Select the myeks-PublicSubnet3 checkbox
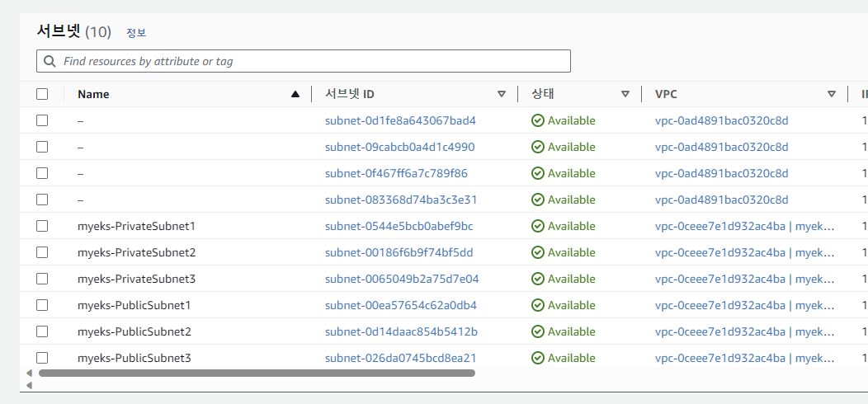The width and height of the screenshot is (868, 404). 42,358
